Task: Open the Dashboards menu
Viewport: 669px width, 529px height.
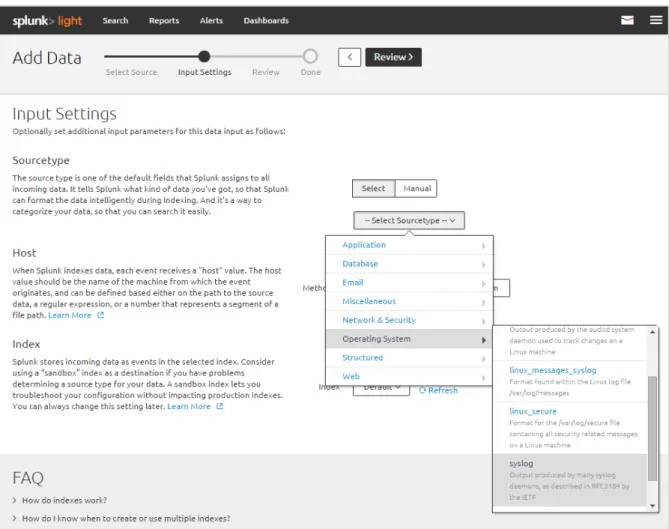Action: pos(266,20)
